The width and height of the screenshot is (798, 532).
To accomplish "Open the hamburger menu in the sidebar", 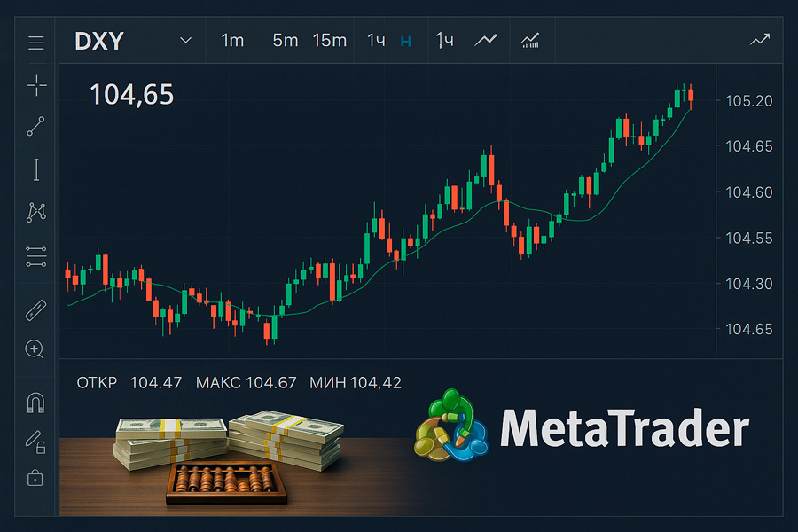I will coord(35,43).
